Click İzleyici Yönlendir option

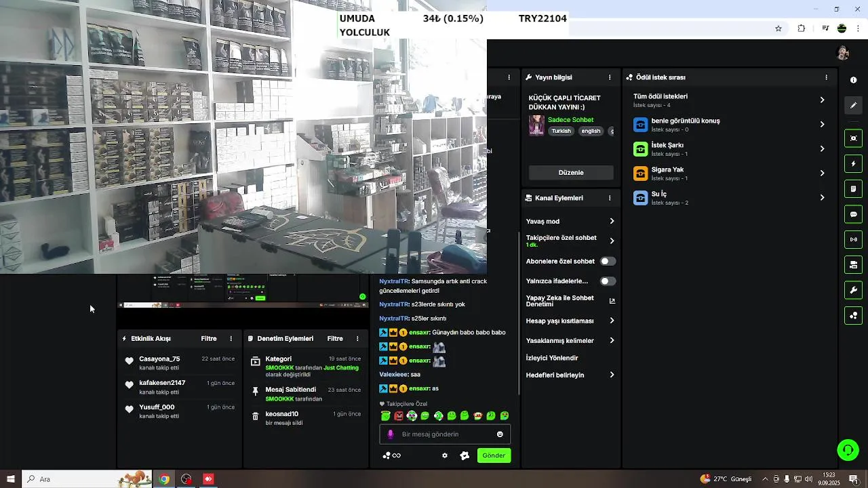tap(552, 358)
